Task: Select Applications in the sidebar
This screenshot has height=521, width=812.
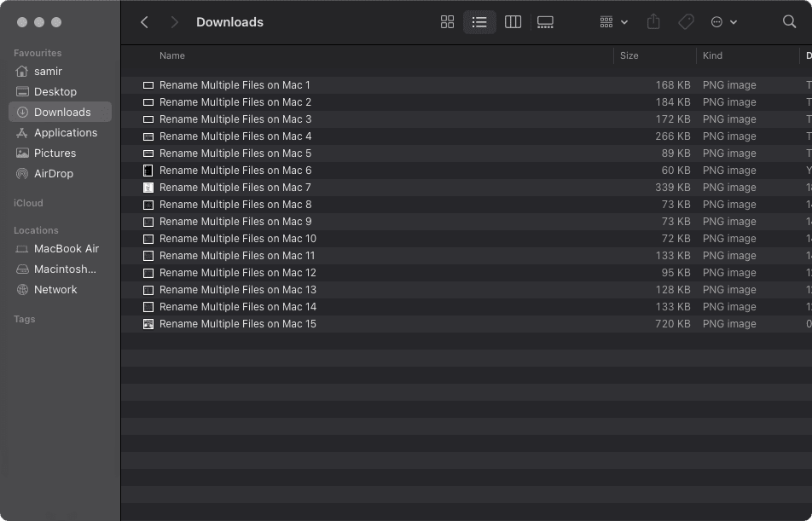Action: pos(65,132)
